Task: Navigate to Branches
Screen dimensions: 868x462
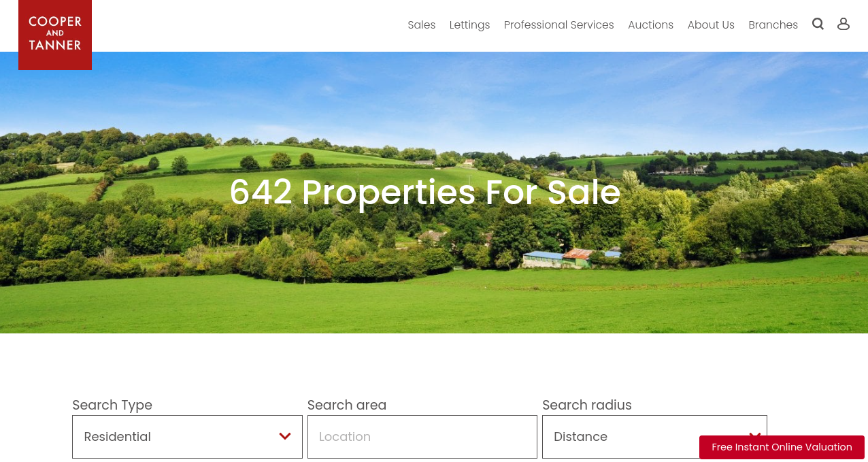Action: (773, 25)
